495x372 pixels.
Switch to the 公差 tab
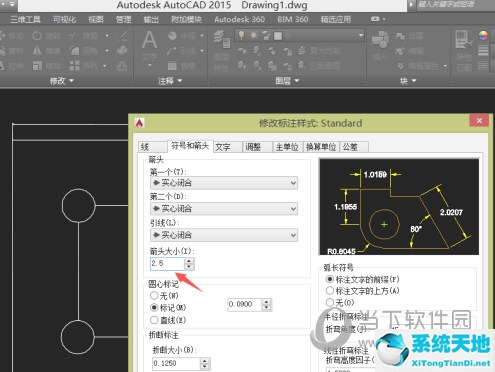pyautogui.click(x=354, y=147)
